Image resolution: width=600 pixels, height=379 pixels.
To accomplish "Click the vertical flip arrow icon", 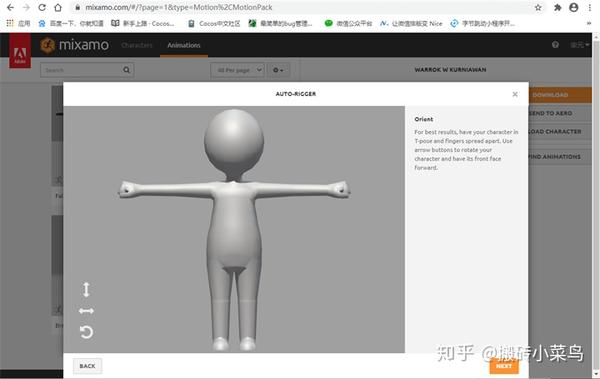I will tap(86, 289).
